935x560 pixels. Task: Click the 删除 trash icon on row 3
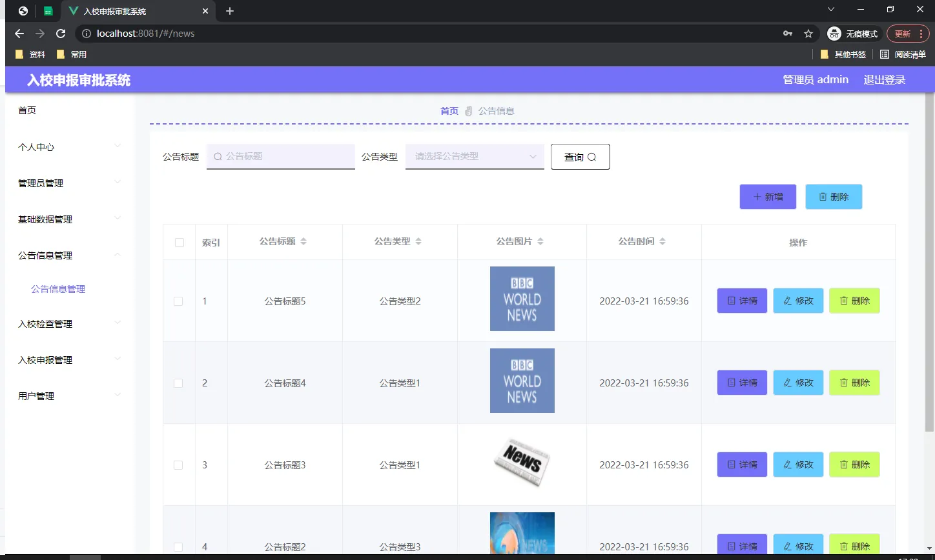point(845,465)
